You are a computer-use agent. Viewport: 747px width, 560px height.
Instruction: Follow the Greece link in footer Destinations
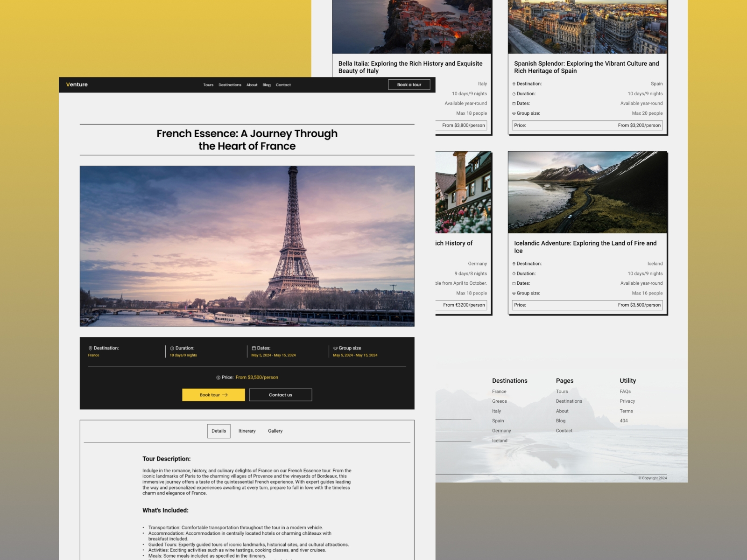[x=499, y=401]
